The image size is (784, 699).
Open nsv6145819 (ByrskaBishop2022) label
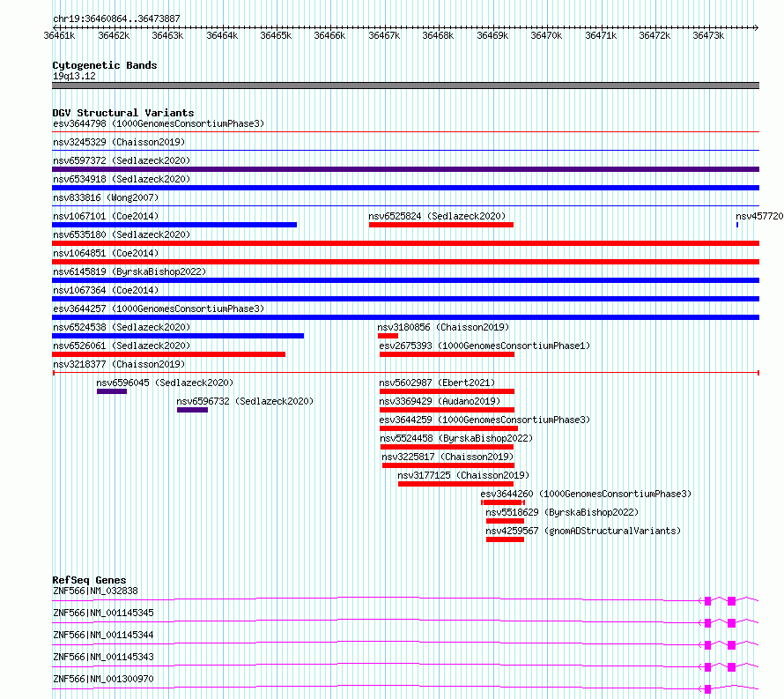129,271
